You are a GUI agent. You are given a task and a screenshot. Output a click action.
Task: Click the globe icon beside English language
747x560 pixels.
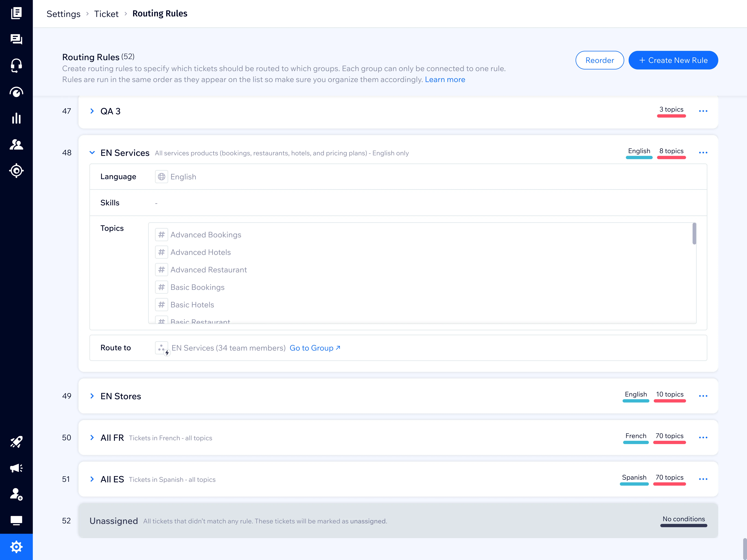tap(161, 177)
